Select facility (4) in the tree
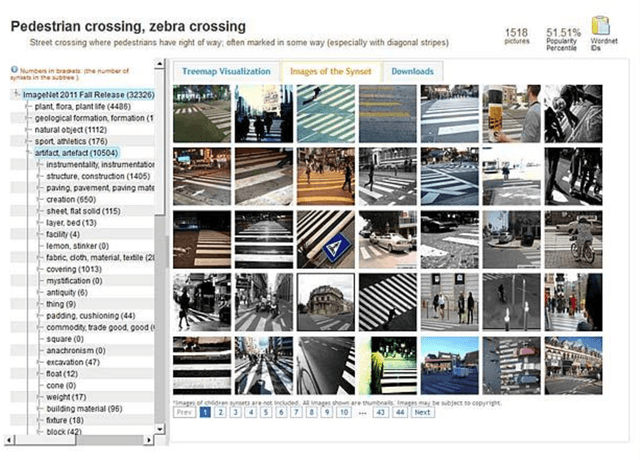Viewport: 640px width, 460px height. 63,234
